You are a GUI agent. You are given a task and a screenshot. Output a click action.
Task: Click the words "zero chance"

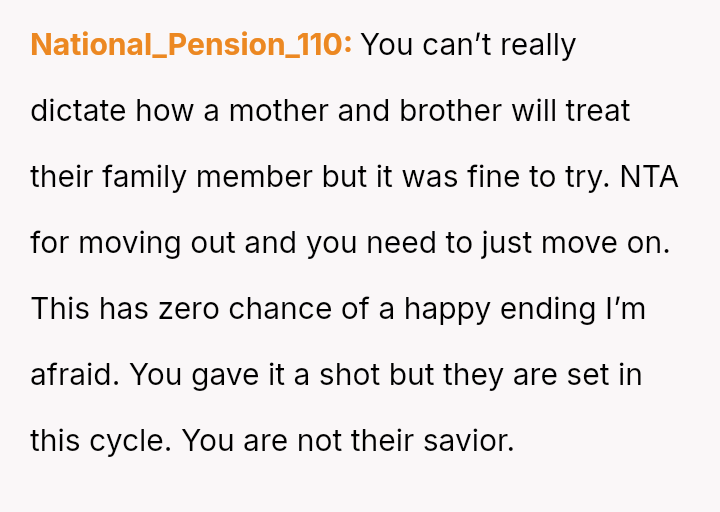[x=246, y=309]
